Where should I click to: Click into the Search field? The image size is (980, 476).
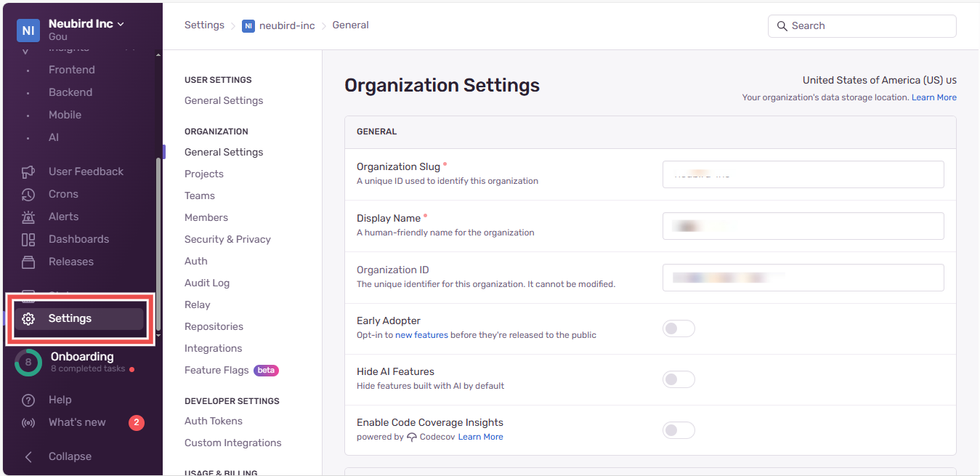point(862,25)
